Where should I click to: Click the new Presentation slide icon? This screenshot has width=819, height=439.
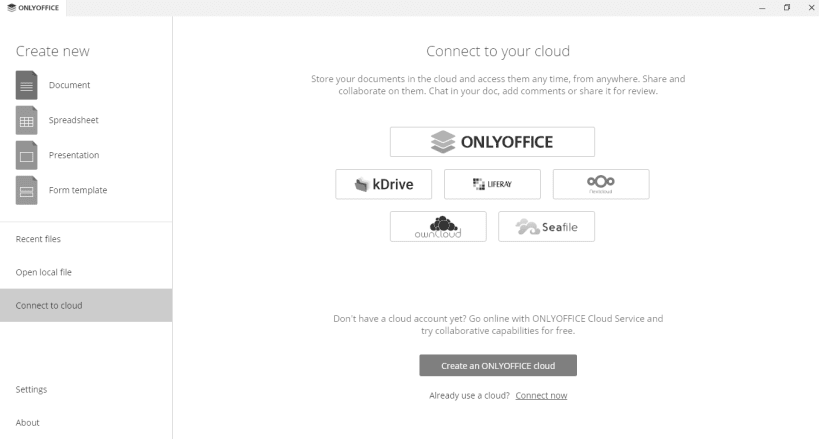click(x=26, y=155)
